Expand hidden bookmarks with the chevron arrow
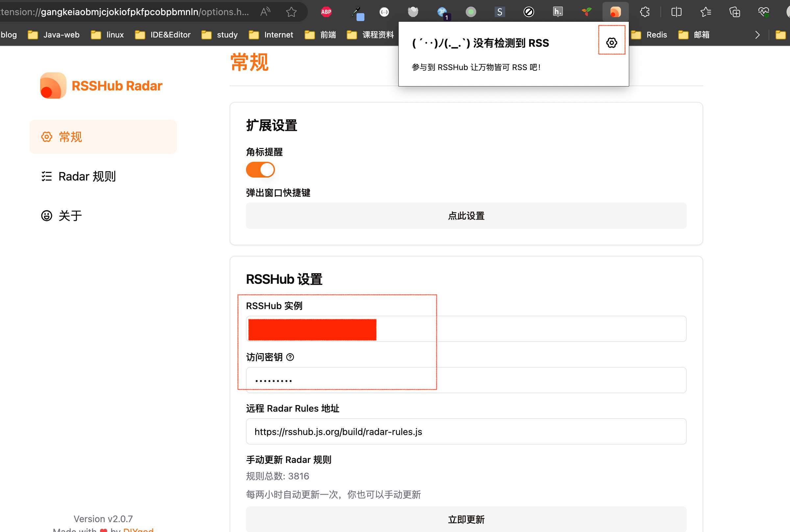 757,35
